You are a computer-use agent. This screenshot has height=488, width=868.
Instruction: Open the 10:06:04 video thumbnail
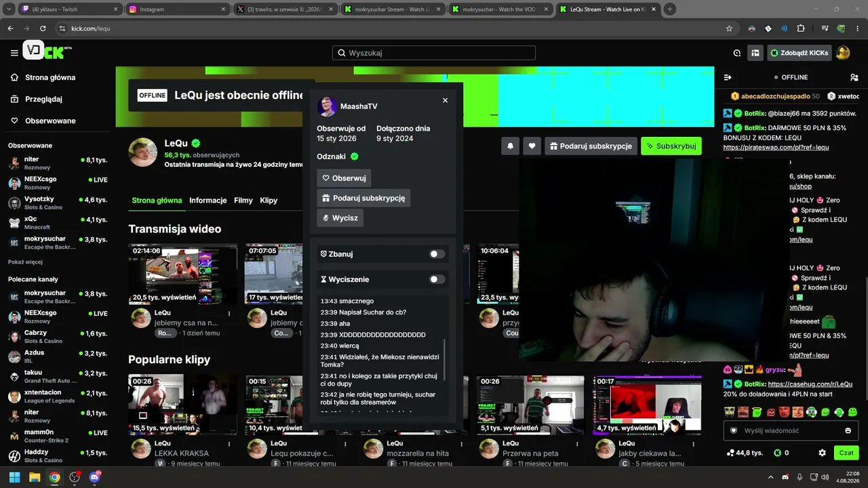[498, 274]
